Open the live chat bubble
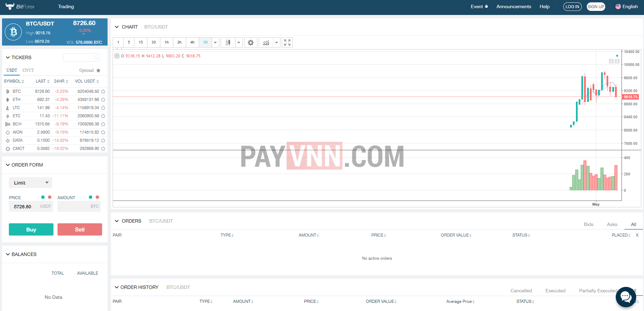The width and height of the screenshot is (644, 311). coord(626,297)
